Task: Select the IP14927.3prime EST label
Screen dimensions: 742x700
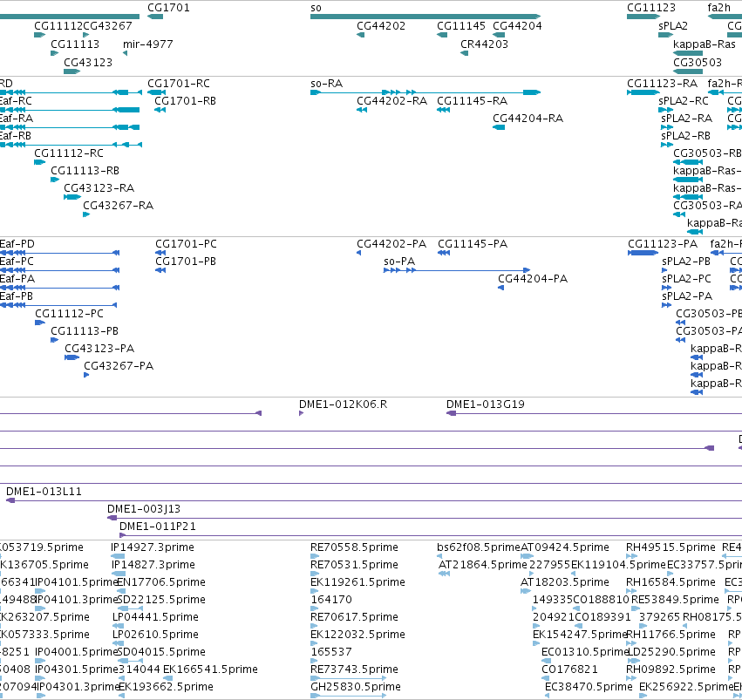Action: click(153, 547)
